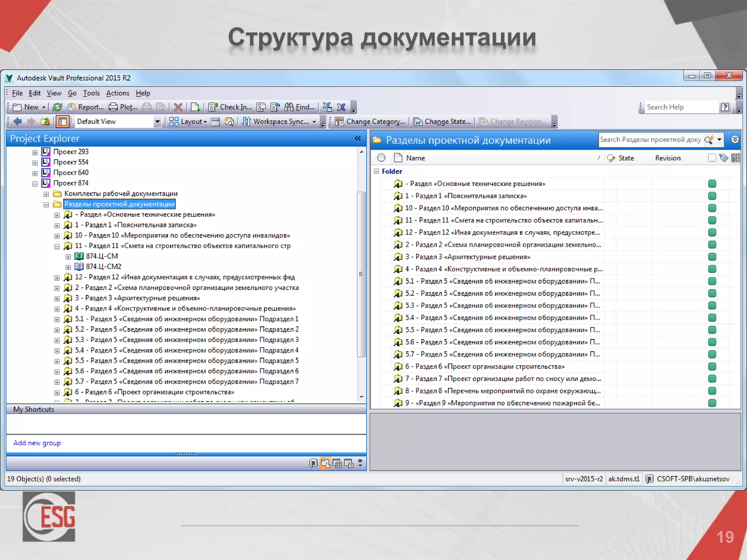Click the Print icon after Plot
The width and height of the screenshot is (747, 560).
147,107
